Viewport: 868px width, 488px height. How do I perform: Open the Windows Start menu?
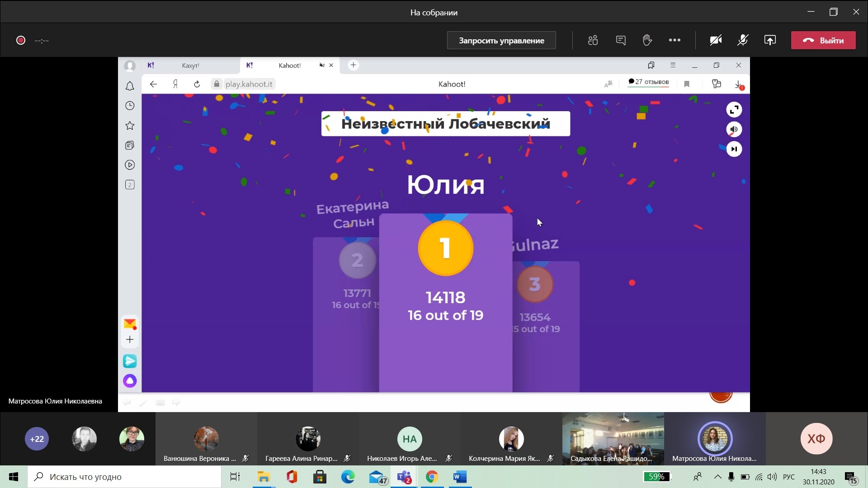(x=13, y=477)
